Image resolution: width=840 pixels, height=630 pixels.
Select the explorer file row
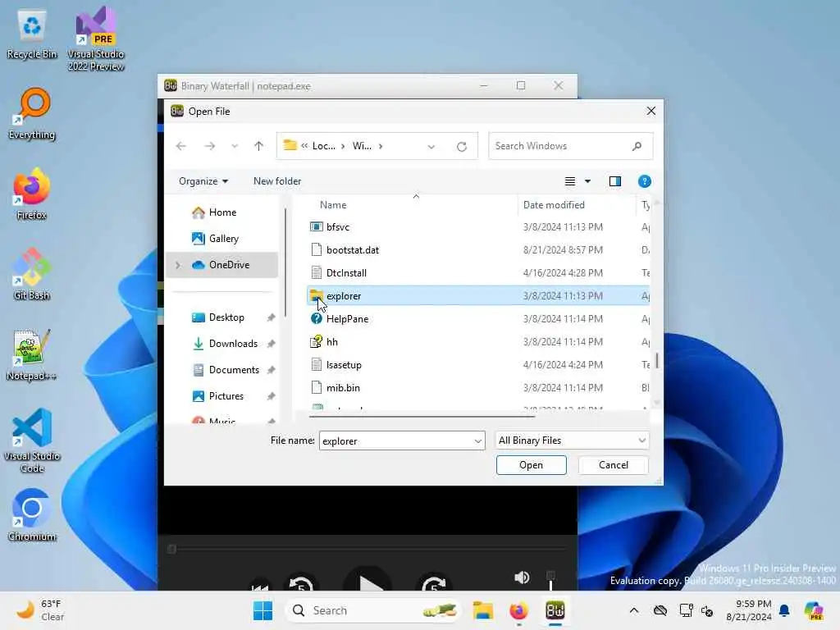(478, 295)
